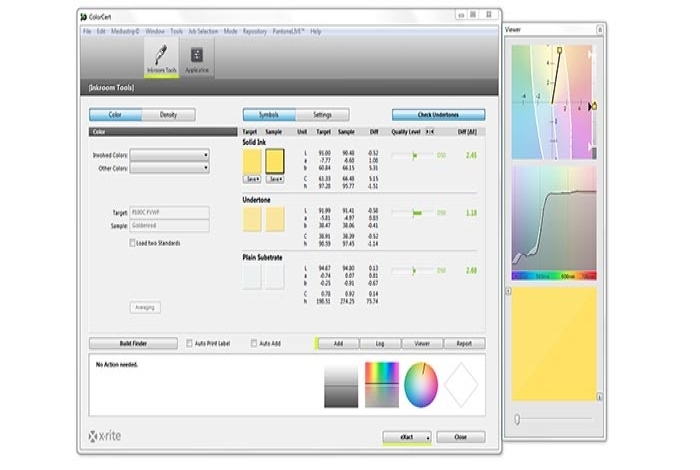This screenshot has height=470, width=700.
Task: Open the Help menu
Action: 316,31
